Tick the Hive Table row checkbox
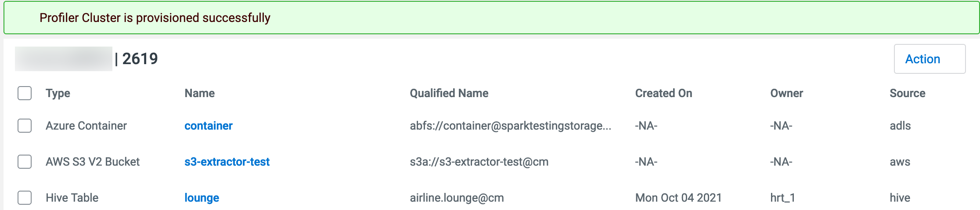980x210 pixels. click(x=25, y=198)
